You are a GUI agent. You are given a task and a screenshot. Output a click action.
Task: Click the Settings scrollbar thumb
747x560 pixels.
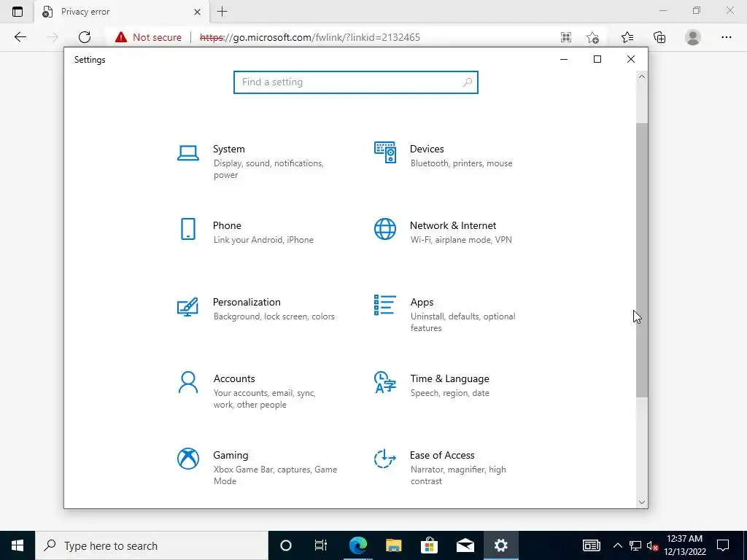(x=642, y=260)
